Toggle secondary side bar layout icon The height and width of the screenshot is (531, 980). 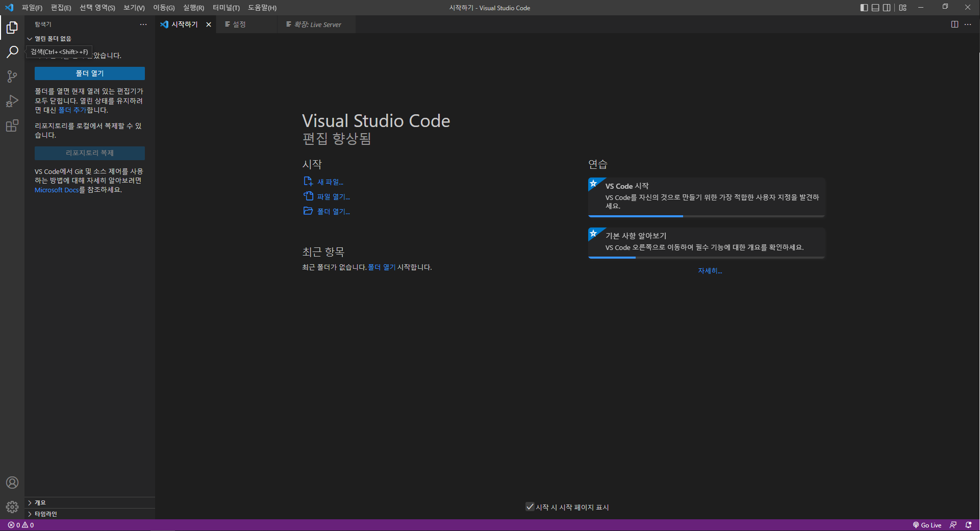tap(887, 8)
